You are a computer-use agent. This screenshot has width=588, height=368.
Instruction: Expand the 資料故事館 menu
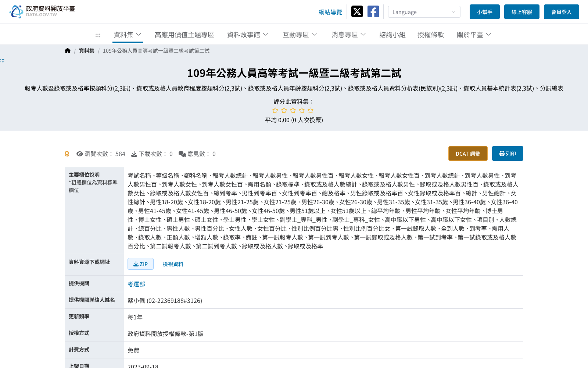[x=248, y=35]
